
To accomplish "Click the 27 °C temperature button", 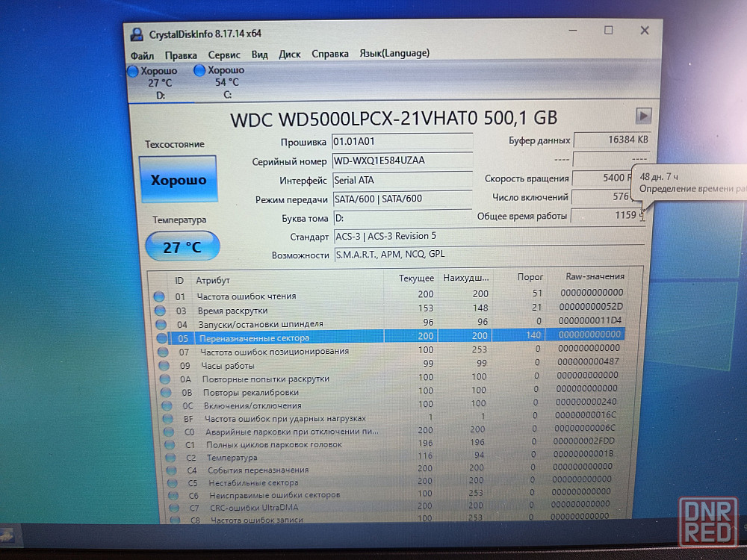I will point(182,246).
